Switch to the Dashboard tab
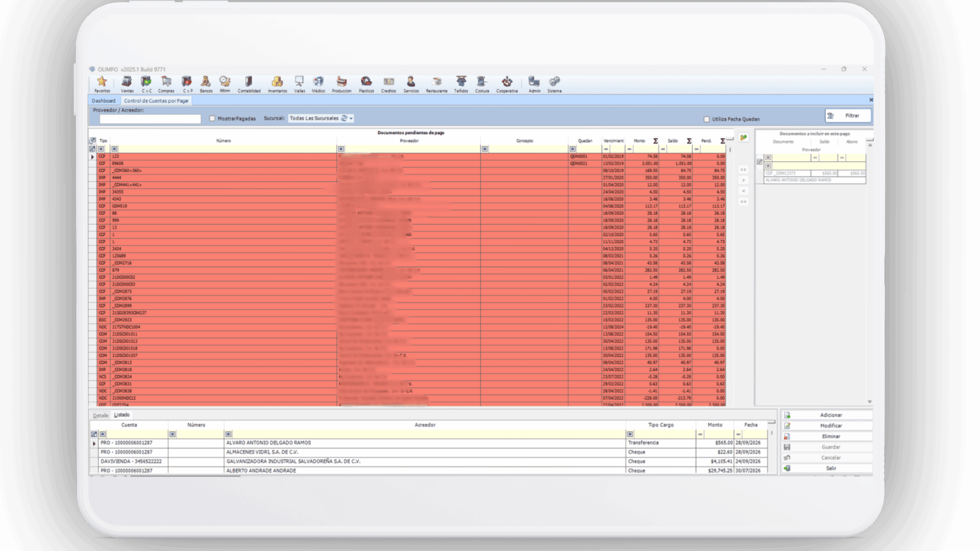 (104, 101)
